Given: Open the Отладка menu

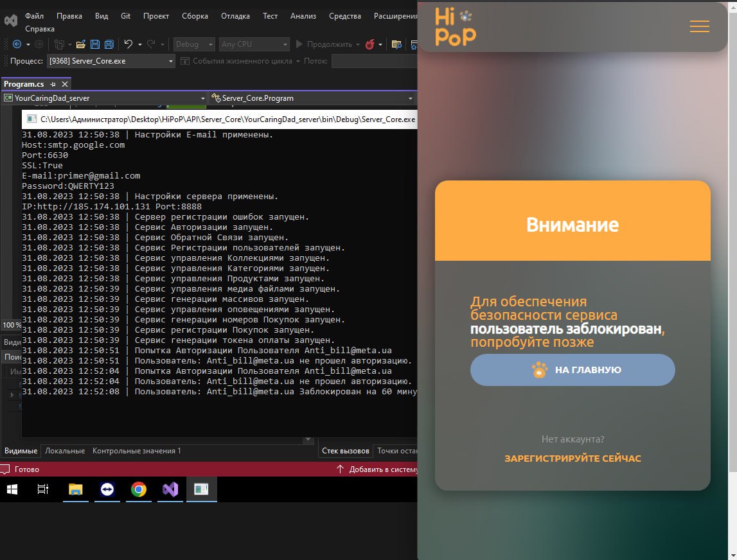Looking at the screenshot, I should tap(235, 16).
